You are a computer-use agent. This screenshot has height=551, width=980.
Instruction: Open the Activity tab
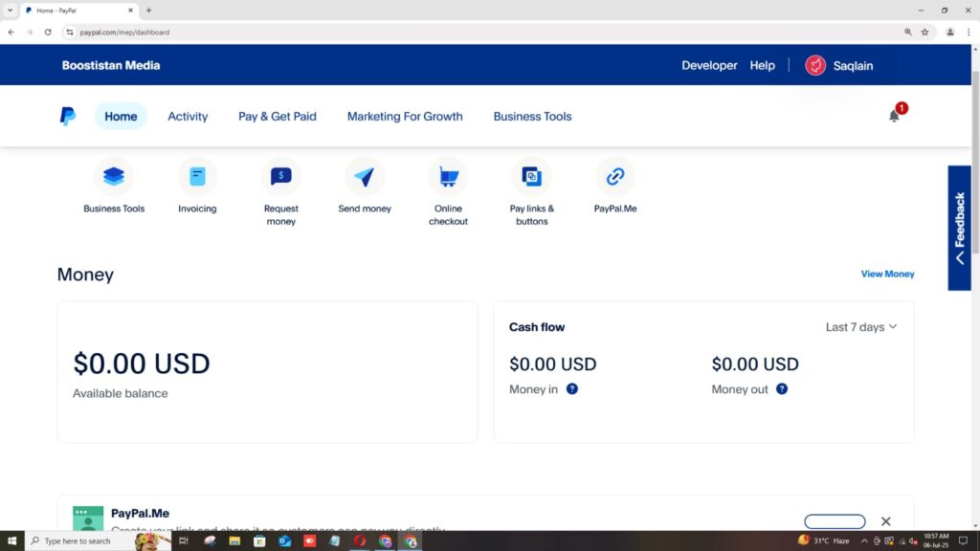click(188, 117)
